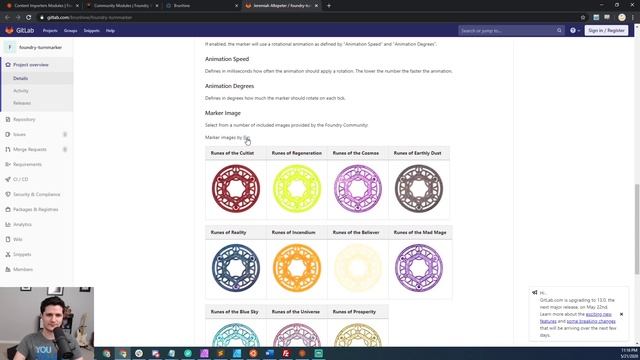Image resolution: width=640 pixels, height=360 pixels.
Task: Click the Runes of Reality image
Action: (236, 268)
